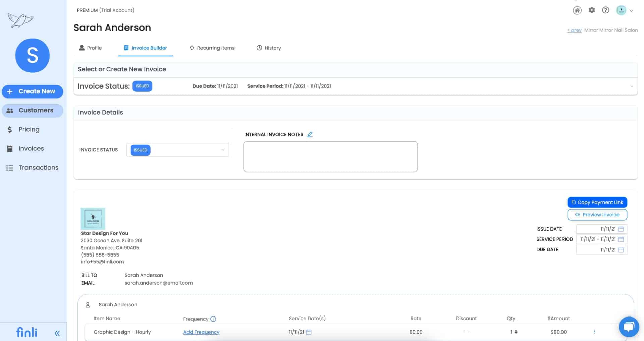Open the Invoices section in the sidebar
The width and height of the screenshot is (644, 341).
31,148
